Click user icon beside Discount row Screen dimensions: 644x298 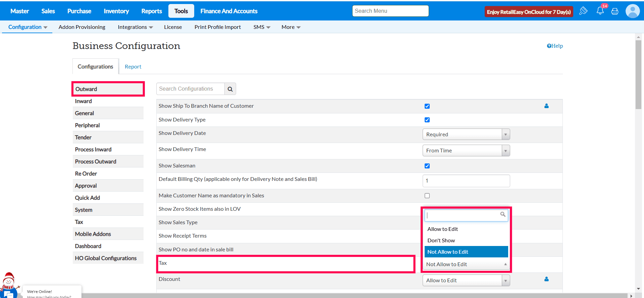coord(546,279)
